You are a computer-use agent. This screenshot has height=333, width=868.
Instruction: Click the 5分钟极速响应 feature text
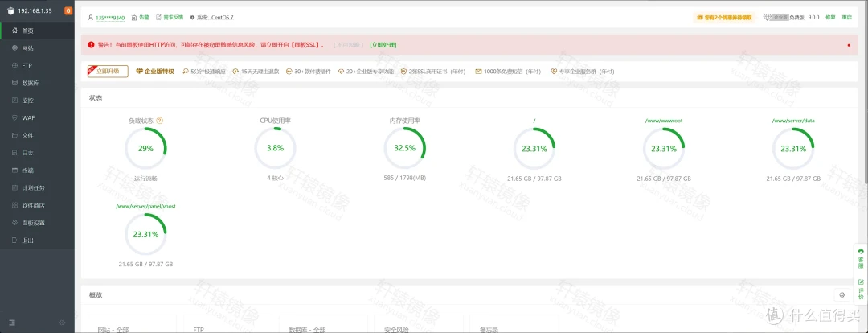208,72
